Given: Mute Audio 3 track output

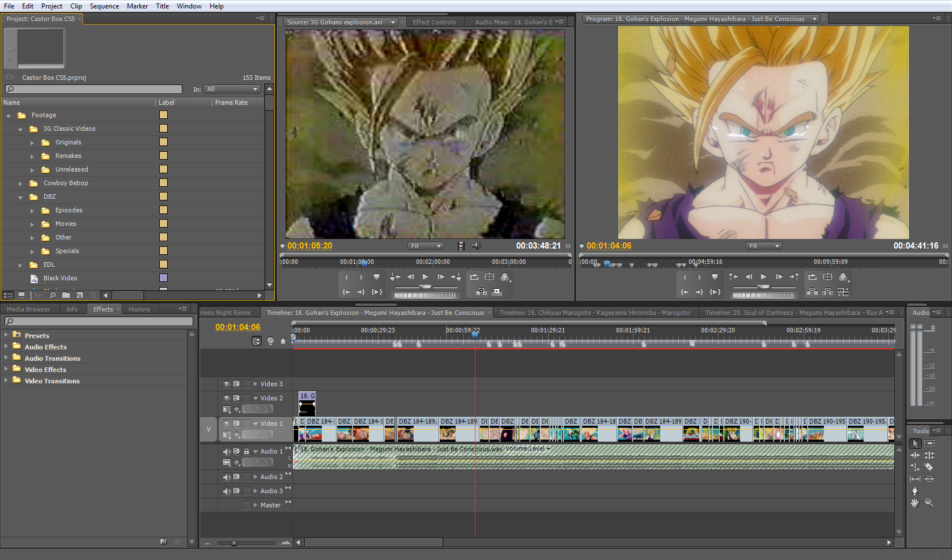Looking at the screenshot, I should point(227,491).
